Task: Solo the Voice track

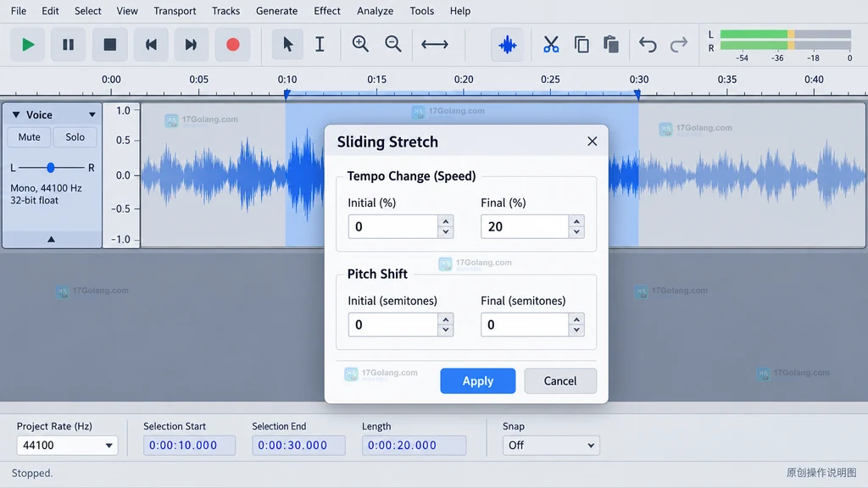Action: coord(75,137)
